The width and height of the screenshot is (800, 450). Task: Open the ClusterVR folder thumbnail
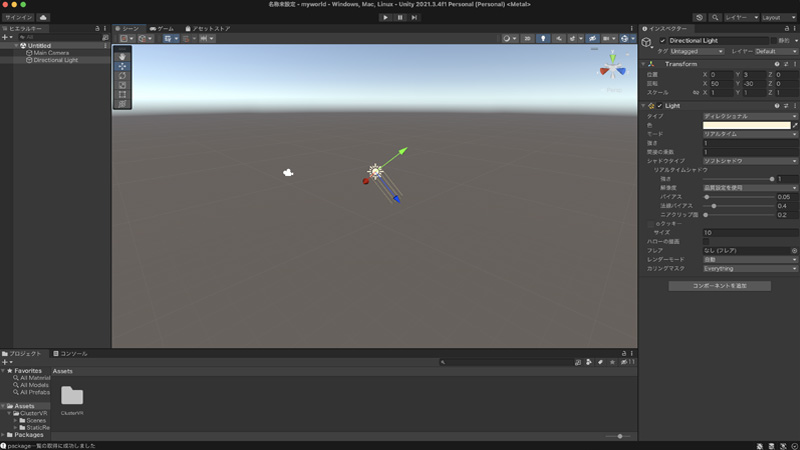tap(72, 396)
